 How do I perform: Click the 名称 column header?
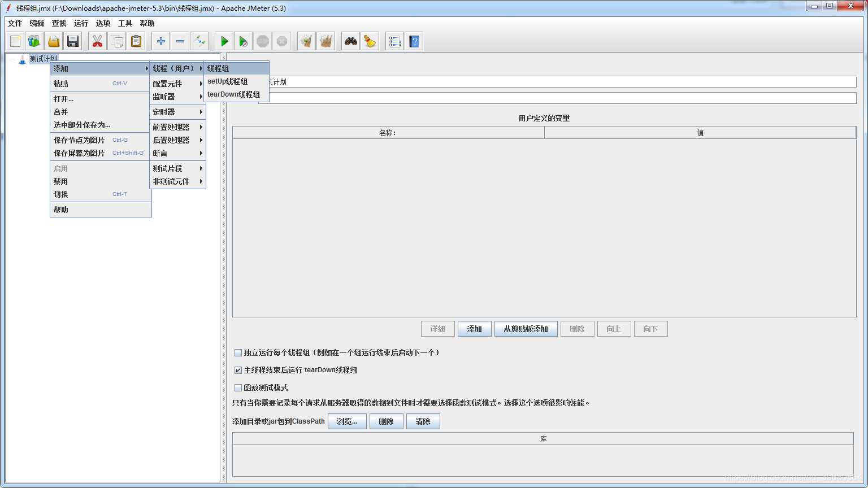[388, 133]
